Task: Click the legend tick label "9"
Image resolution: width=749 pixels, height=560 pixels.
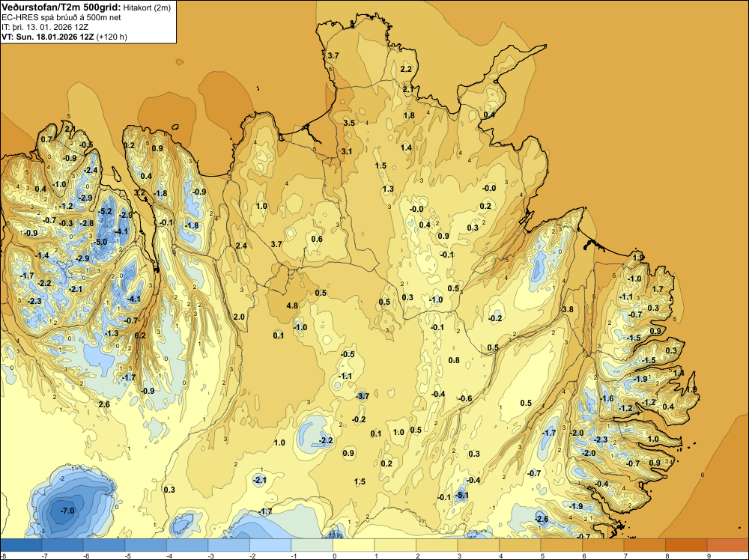Action: coord(709,556)
